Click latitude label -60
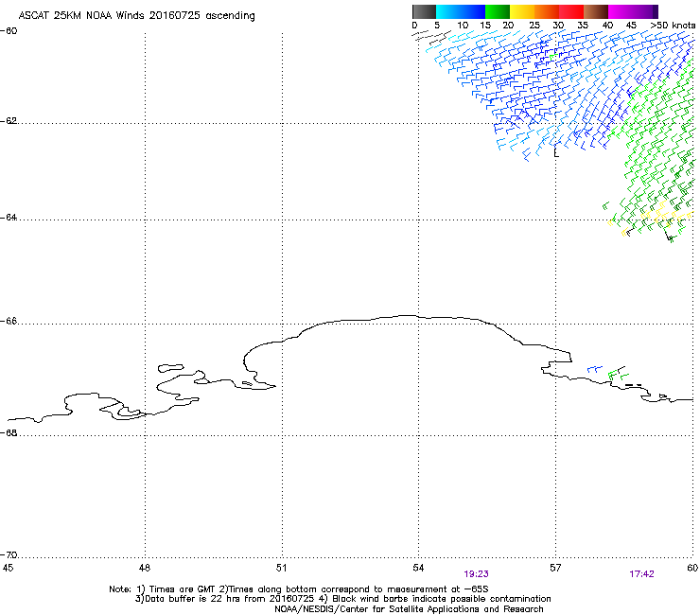Viewport: 700px width, 615px height. pos(9,31)
